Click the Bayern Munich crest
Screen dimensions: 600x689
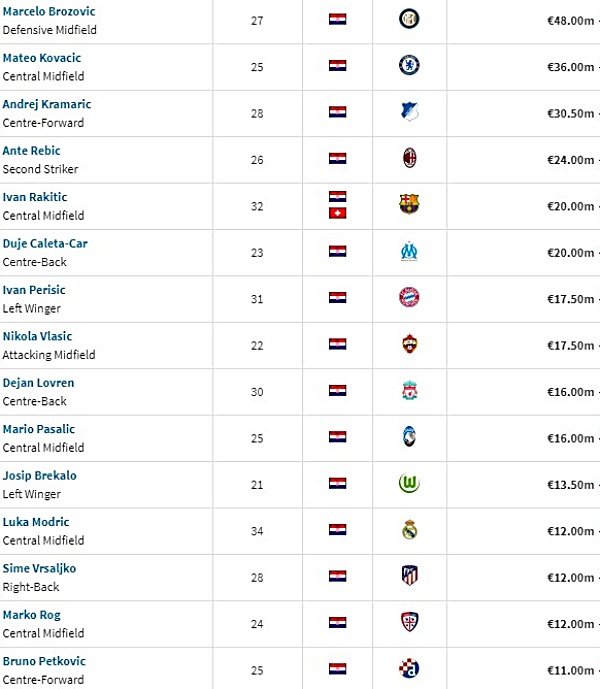click(x=409, y=297)
